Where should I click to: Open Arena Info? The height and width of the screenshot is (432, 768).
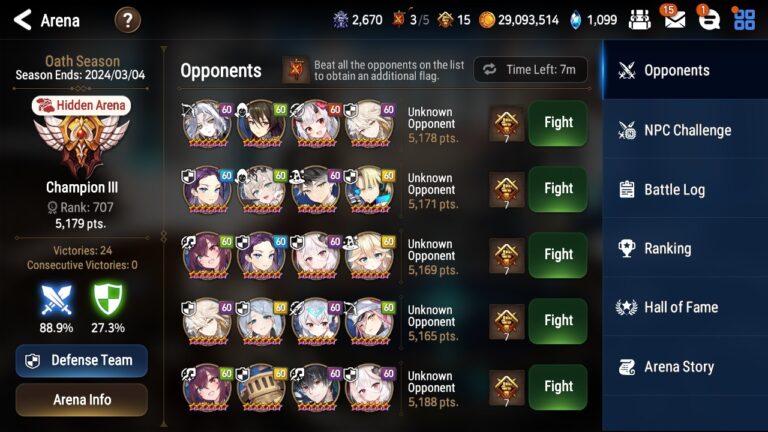(x=82, y=400)
